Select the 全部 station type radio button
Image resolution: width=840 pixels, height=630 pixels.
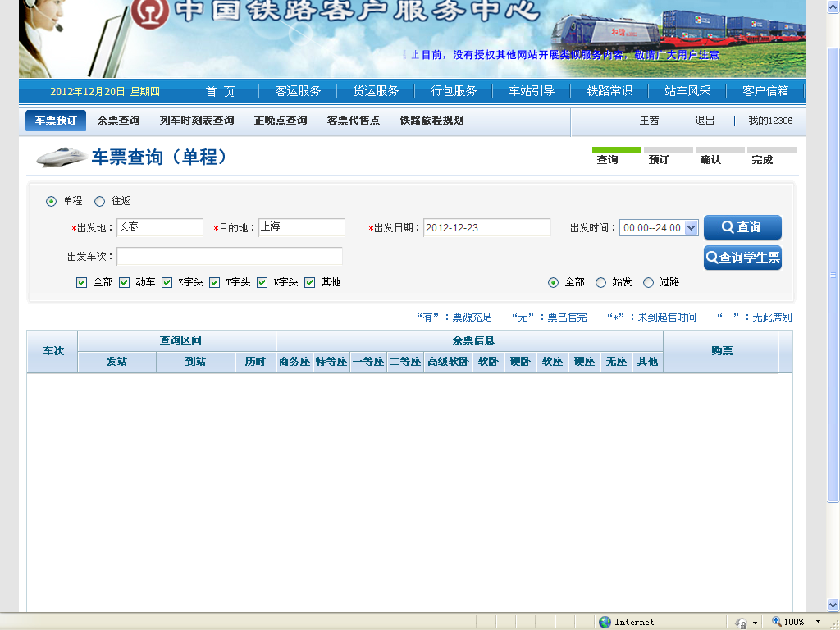[x=554, y=282]
